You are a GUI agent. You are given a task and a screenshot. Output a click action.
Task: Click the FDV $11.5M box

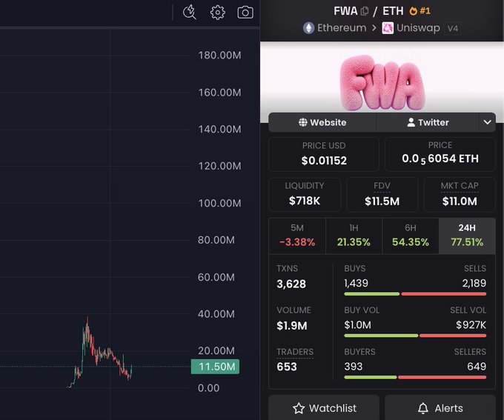click(x=382, y=194)
